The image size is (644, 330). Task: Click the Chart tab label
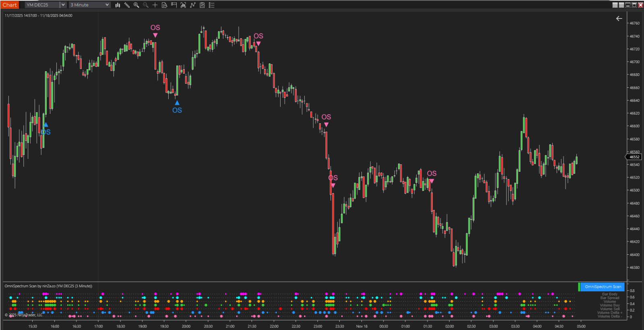tap(10, 5)
